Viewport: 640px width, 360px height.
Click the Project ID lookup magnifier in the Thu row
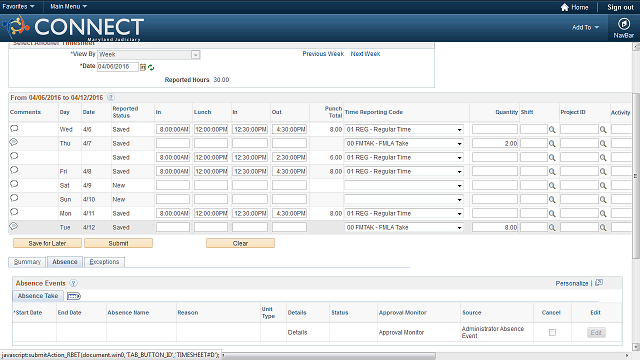point(603,144)
